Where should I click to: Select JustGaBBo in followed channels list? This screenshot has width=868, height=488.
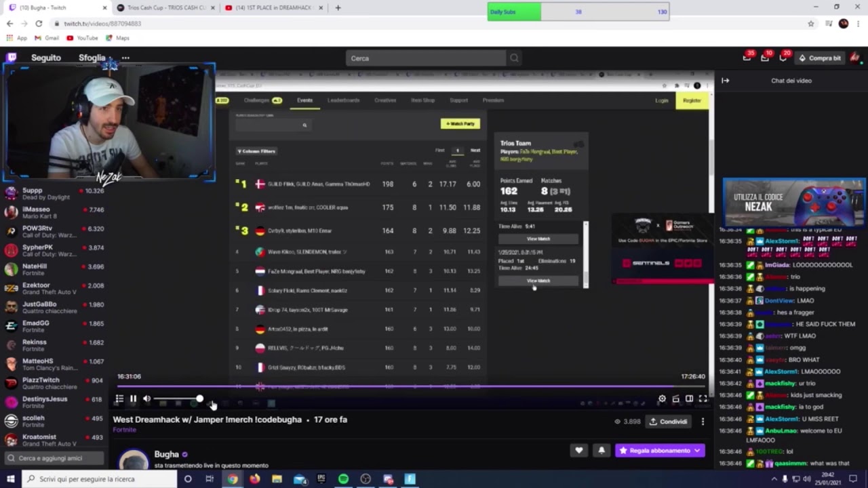click(x=54, y=308)
